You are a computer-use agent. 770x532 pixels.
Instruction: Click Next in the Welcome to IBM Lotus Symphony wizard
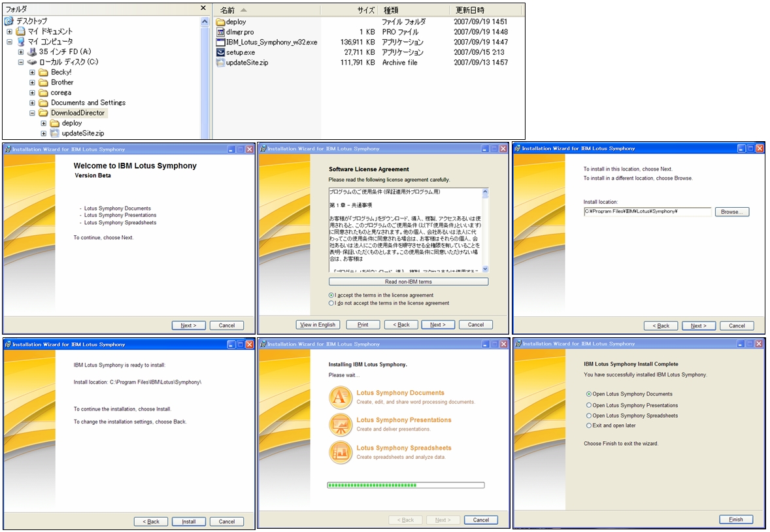(188, 325)
